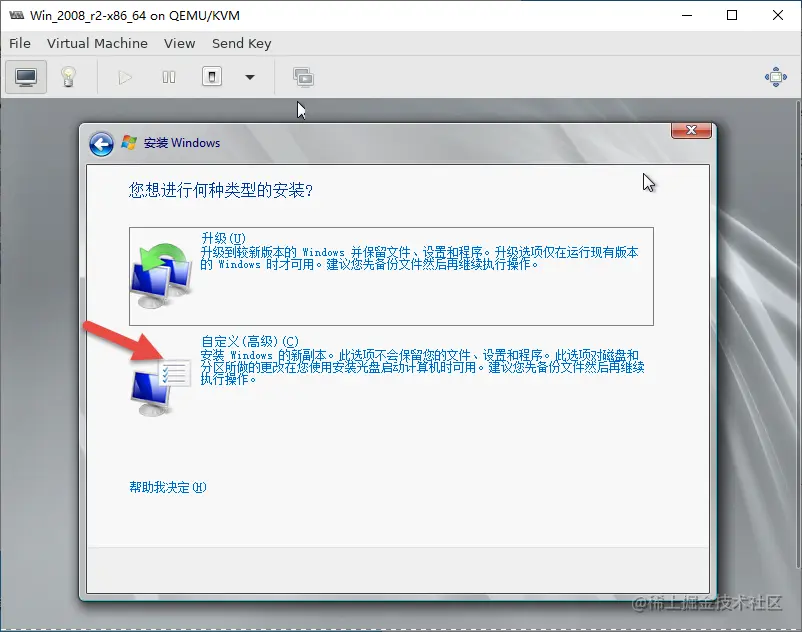The height and width of the screenshot is (632, 802).
Task: Click the vertical scrollbar of the VM viewer
Action: (x=798, y=337)
